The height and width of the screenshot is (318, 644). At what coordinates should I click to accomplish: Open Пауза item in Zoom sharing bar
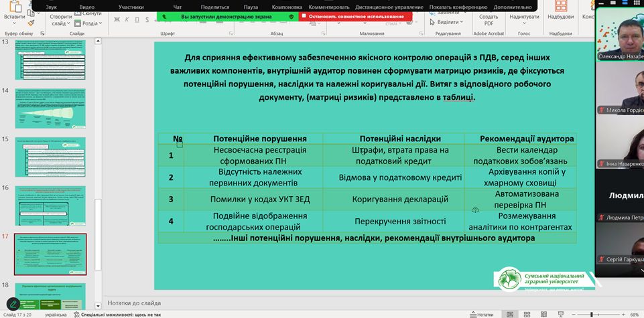tap(251, 7)
